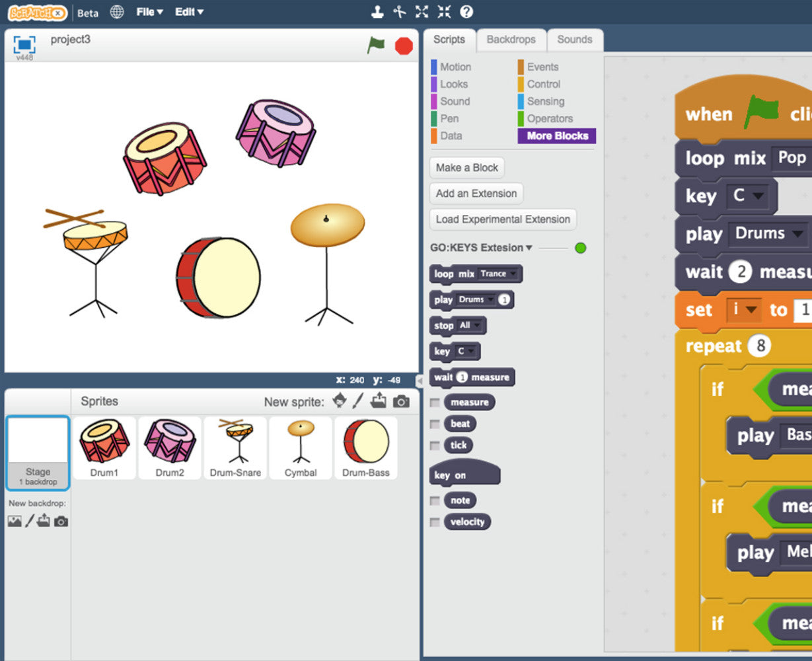Image resolution: width=812 pixels, height=661 pixels.
Task: Click the Make a Block button
Action: pyautogui.click(x=466, y=168)
